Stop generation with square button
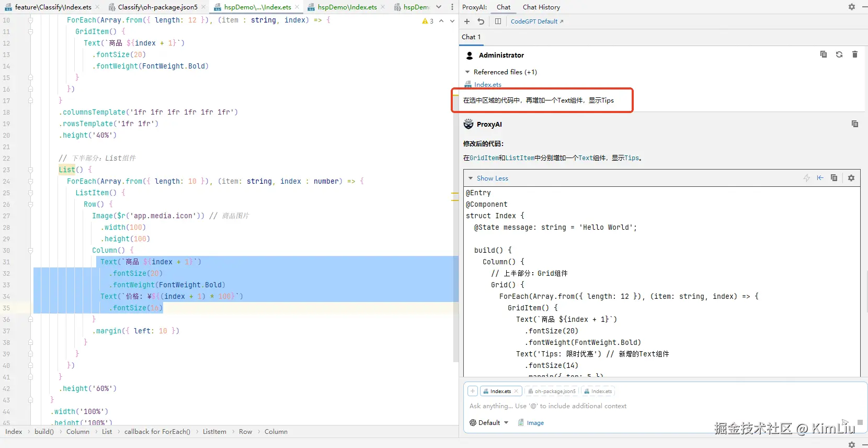868x448 pixels. [x=860, y=422]
